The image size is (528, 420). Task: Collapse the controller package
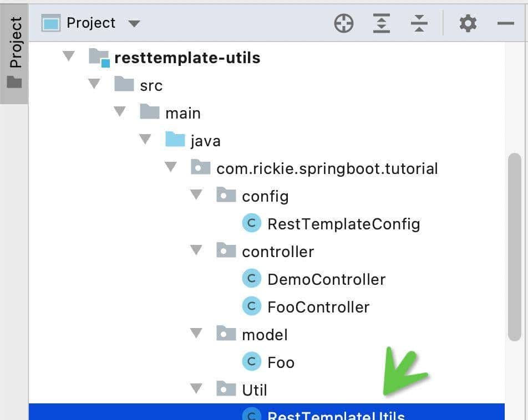(196, 250)
